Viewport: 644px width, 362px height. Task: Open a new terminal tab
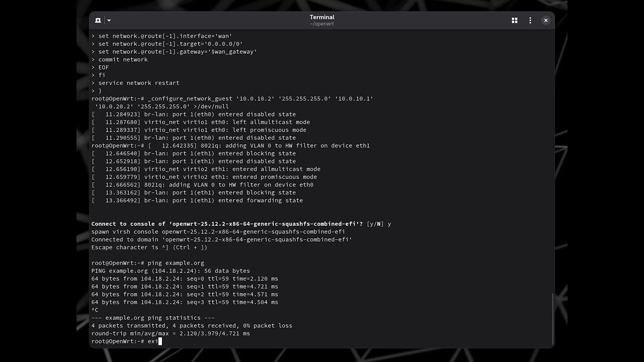98,21
